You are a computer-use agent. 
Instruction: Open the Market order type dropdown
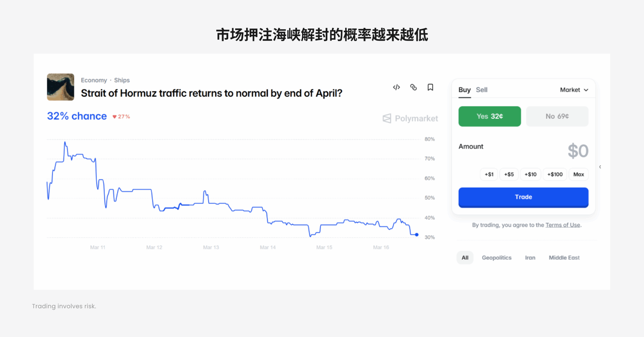574,90
